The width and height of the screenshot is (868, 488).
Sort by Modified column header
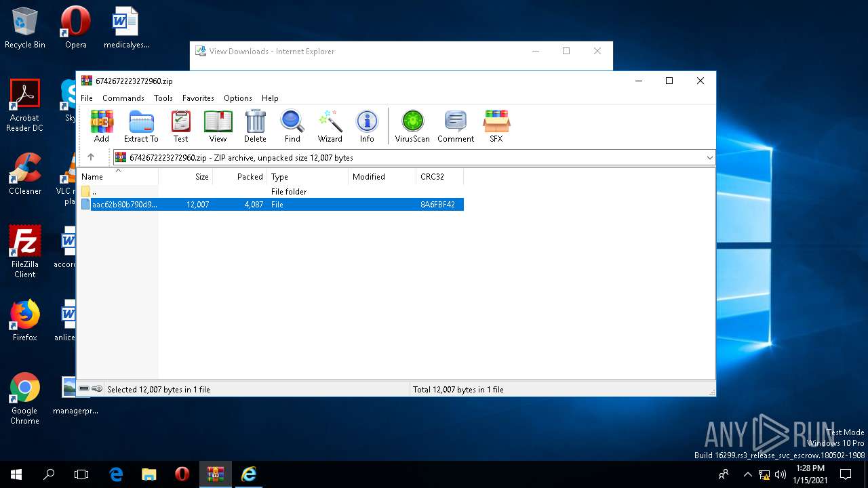382,176
